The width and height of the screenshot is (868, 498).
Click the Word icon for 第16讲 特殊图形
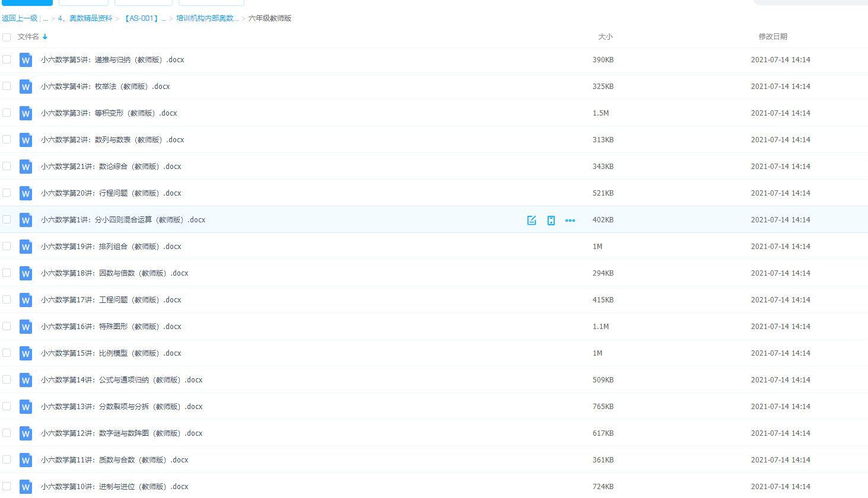[x=26, y=327]
